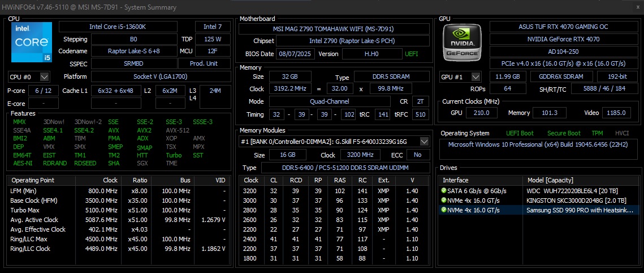Select the Samsung SSD 990 PRO drive row
The height and width of the screenshot is (273, 644).
(x=539, y=210)
